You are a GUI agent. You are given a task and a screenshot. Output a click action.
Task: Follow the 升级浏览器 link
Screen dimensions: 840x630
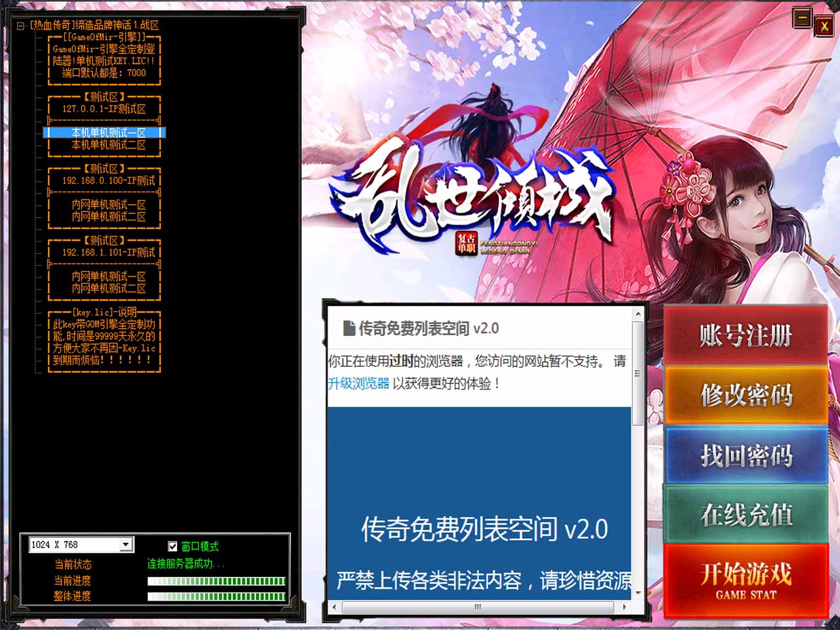[x=358, y=383]
